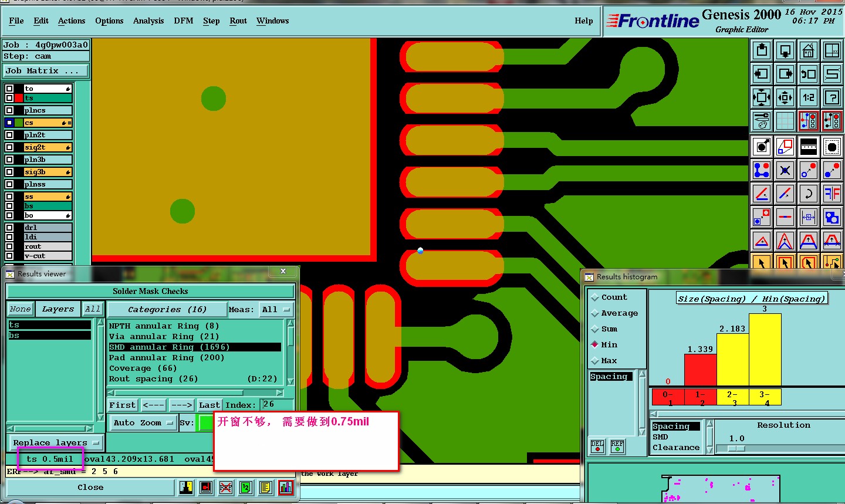
Task: Toggle the grid display icon
Action: pos(785,121)
